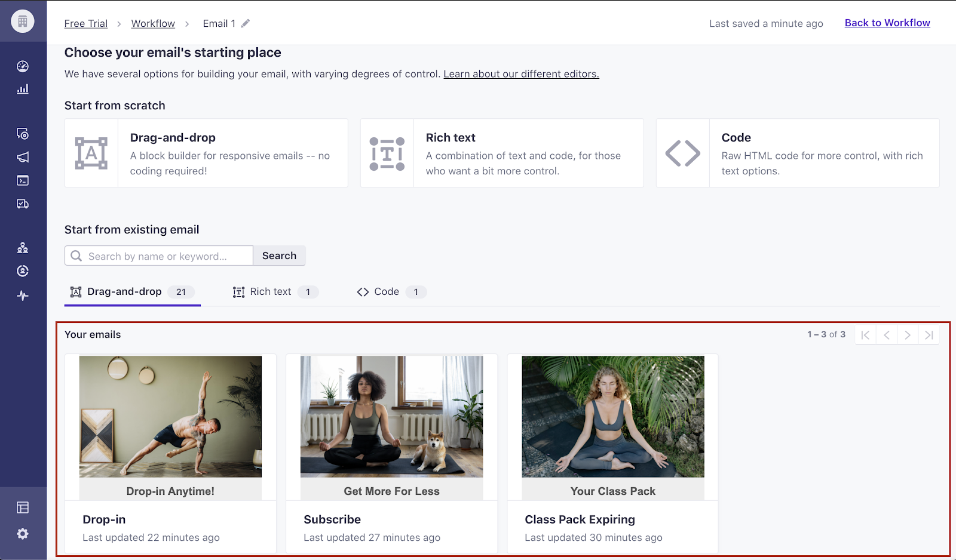
Task: Click the Activity pulse icon in sidebar
Action: pyautogui.click(x=23, y=295)
